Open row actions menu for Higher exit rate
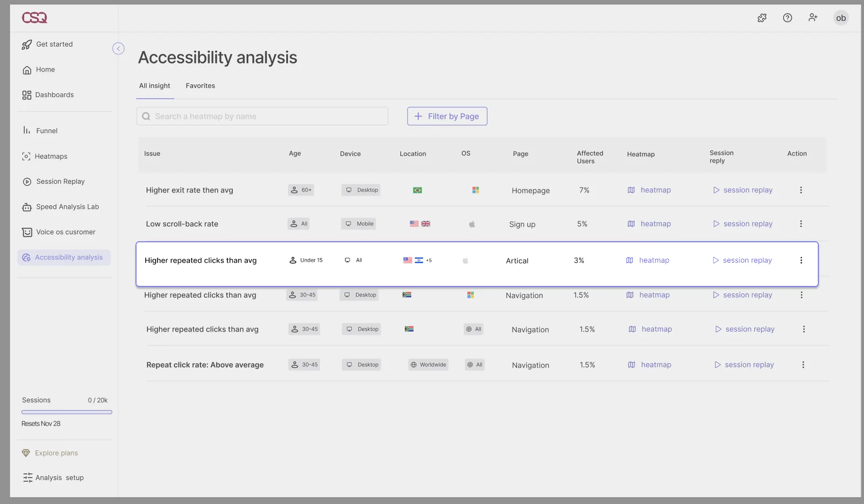Viewport: 864px width, 504px height. 801,190
